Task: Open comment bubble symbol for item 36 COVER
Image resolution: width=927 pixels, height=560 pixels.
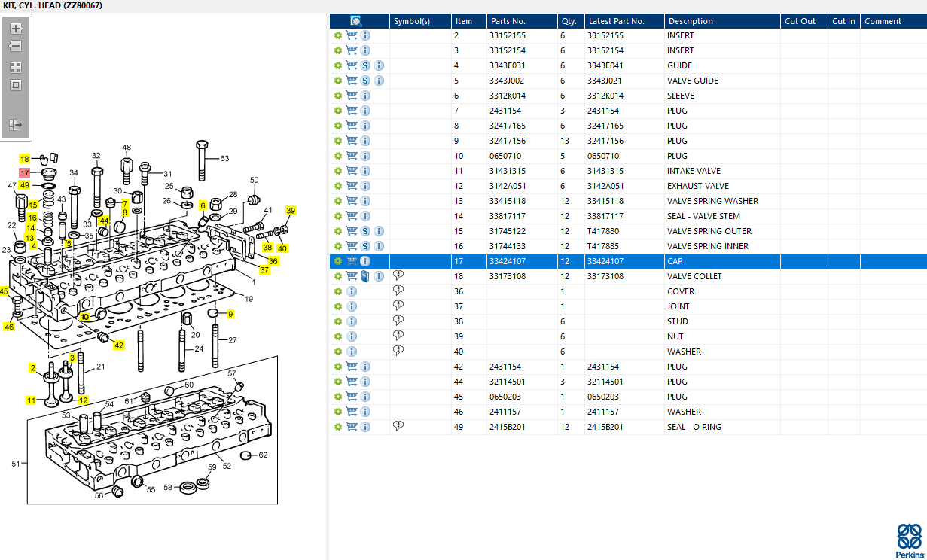Action: click(x=398, y=291)
